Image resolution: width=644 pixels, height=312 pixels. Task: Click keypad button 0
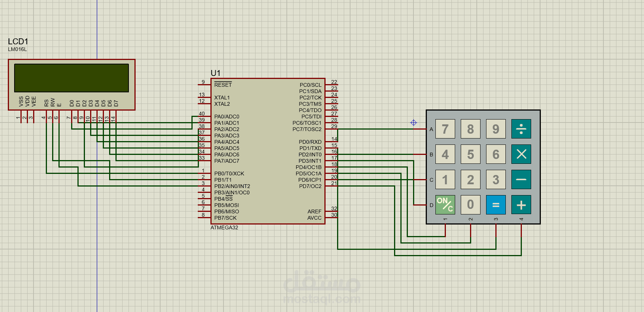(x=470, y=205)
